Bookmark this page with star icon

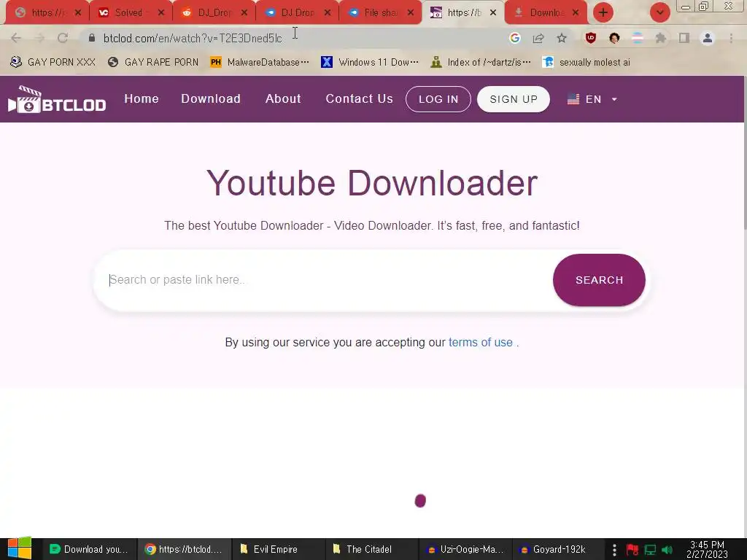(562, 38)
